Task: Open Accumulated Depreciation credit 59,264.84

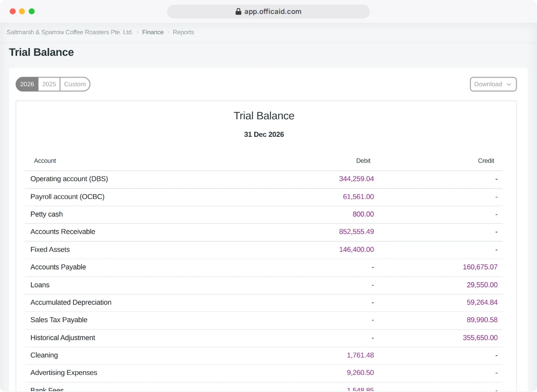Action: coord(482,302)
